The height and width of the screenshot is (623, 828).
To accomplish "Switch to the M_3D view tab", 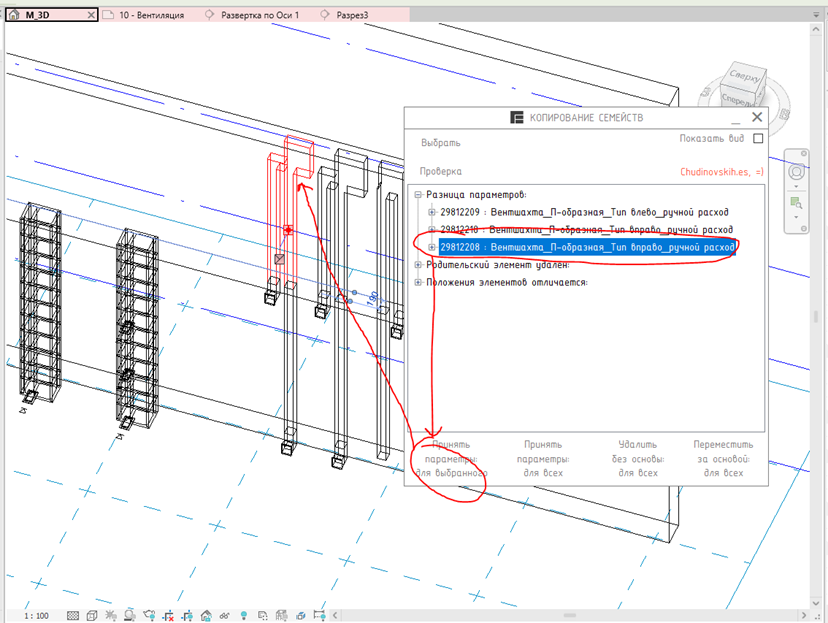I will [51, 15].
